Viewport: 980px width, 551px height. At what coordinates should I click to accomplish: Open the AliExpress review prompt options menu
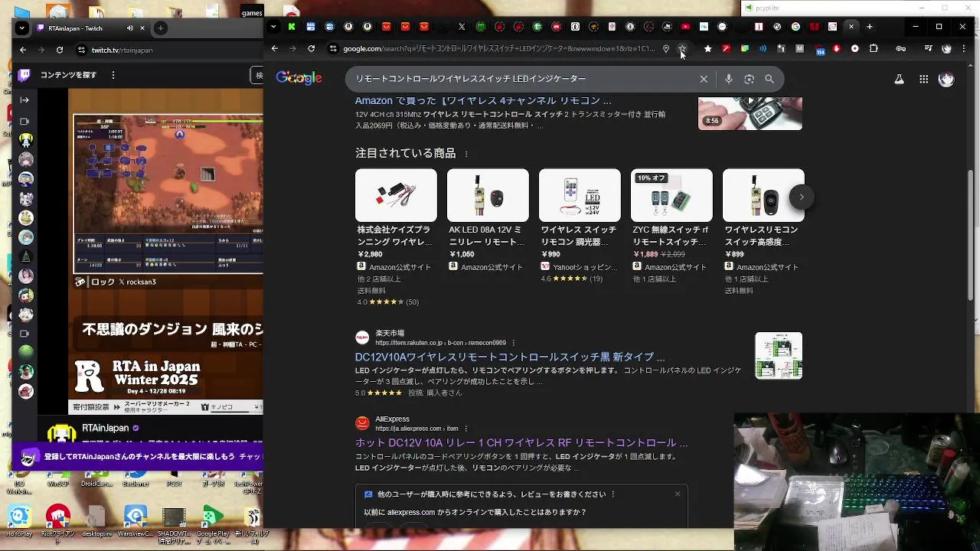point(612,494)
